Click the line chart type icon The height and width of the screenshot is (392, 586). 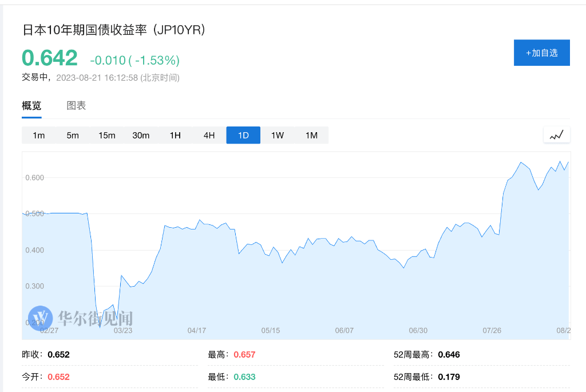pyautogui.click(x=556, y=135)
